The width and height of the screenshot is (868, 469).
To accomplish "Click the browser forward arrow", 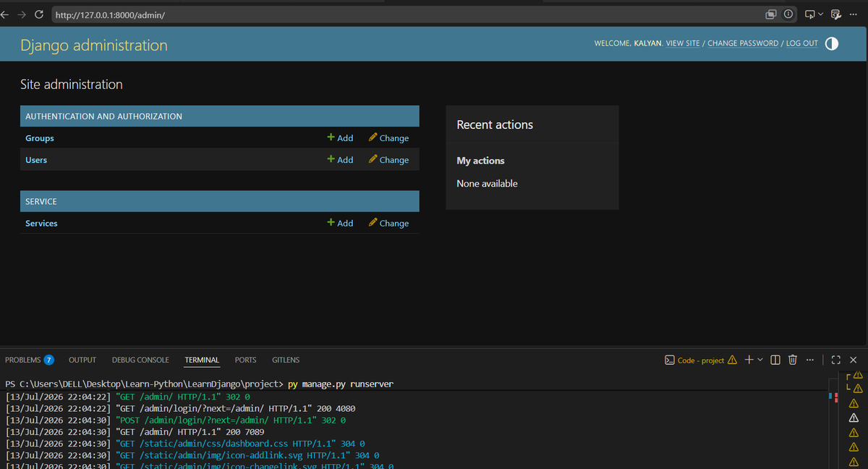I will [x=22, y=14].
